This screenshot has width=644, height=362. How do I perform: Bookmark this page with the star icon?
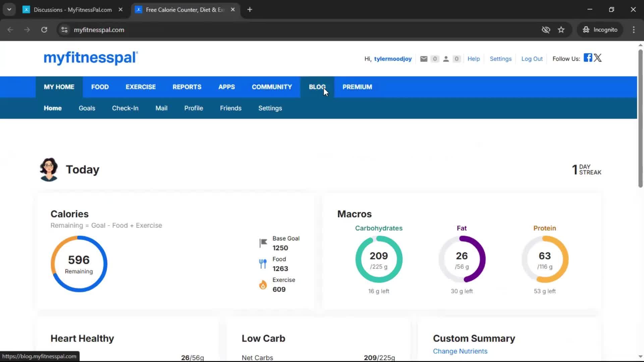[561, 30]
